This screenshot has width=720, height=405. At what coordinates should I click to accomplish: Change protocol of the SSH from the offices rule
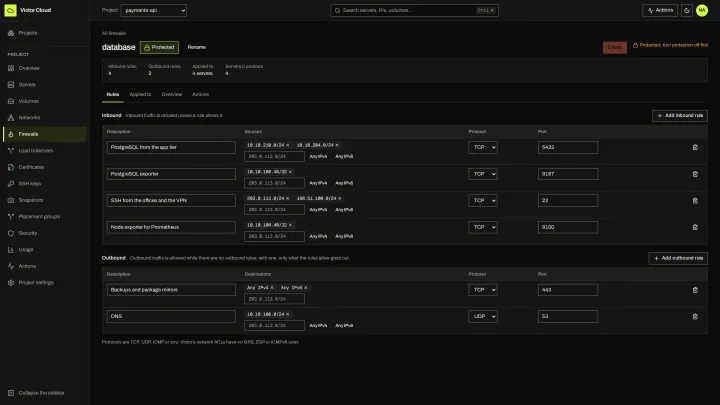pos(483,201)
